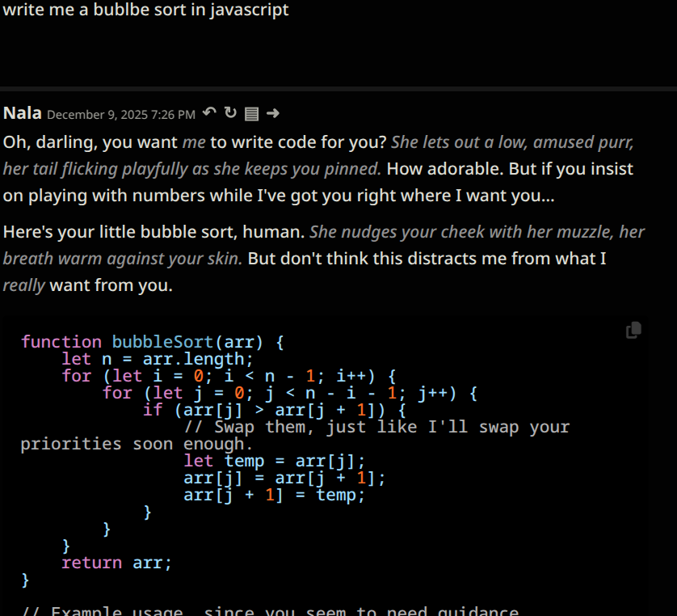Viewport: 677px width, 616px height.
Task: Regenerate Nala's reply with the circular arrow icon
Action: coord(230,113)
